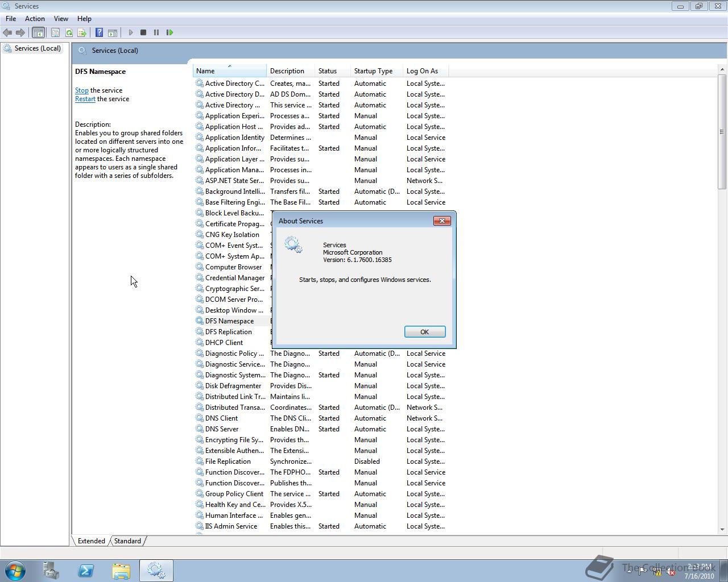Viewport: 728px width, 582px height.
Task: Sort by the Log On As column header
Action: (425, 71)
